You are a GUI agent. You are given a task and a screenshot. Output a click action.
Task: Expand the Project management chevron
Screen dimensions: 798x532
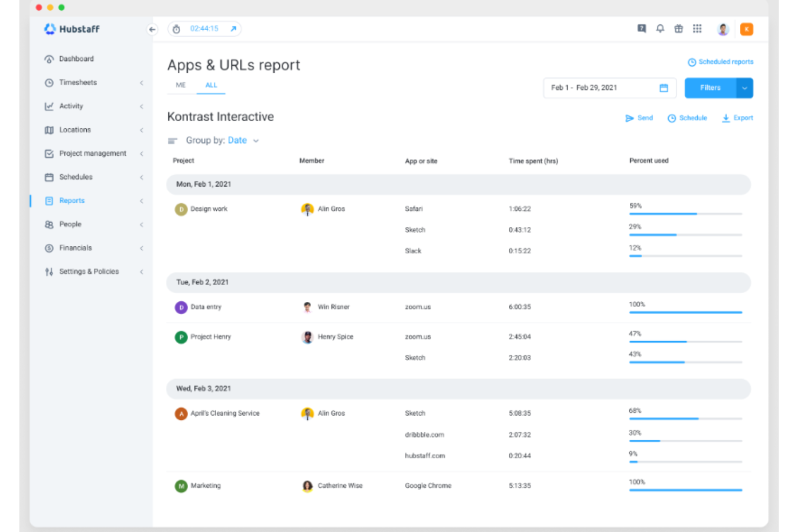pyautogui.click(x=142, y=154)
